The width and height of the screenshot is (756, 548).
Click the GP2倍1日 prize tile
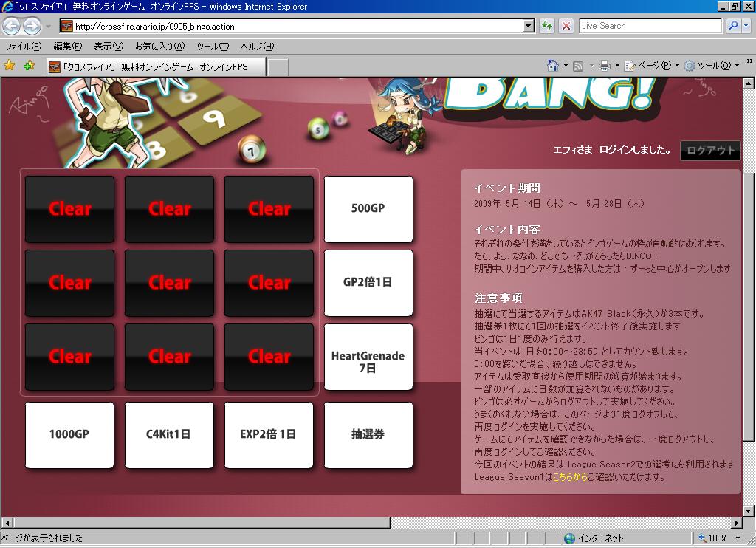[368, 283]
